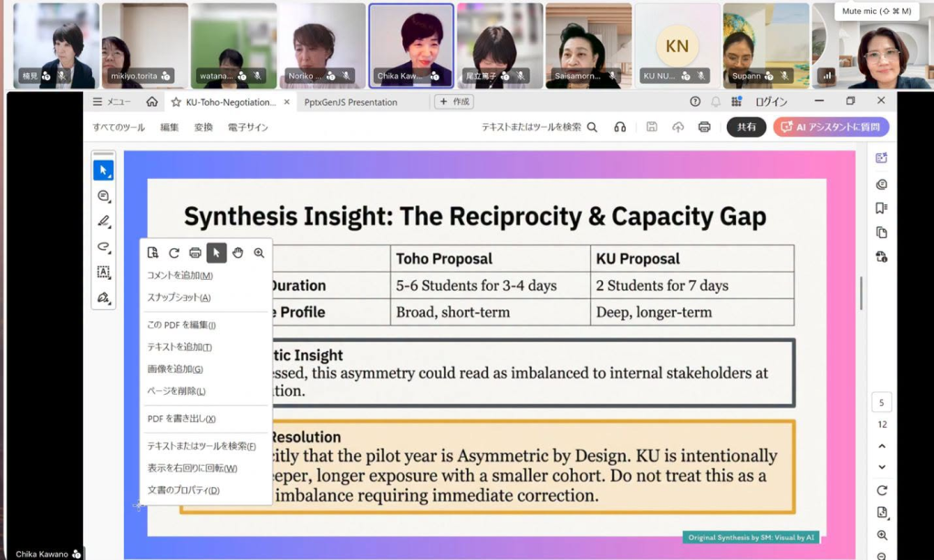Image resolution: width=934 pixels, height=560 pixels.
Task: Click rotate icon in context menu toolbar
Action: (x=174, y=253)
